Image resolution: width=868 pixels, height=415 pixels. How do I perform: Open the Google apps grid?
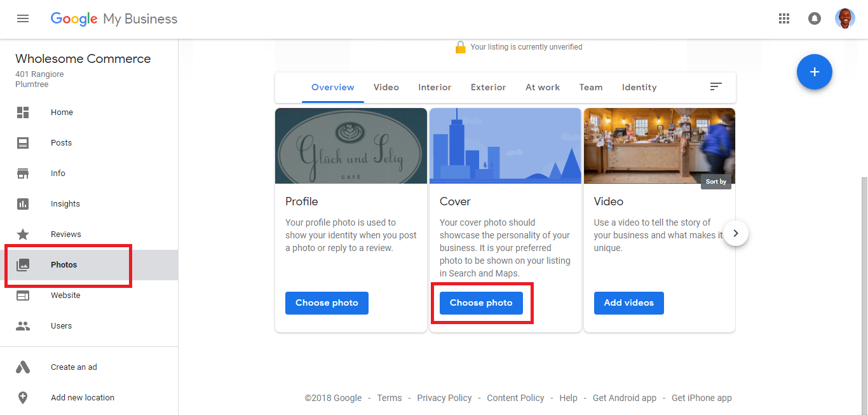784,18
